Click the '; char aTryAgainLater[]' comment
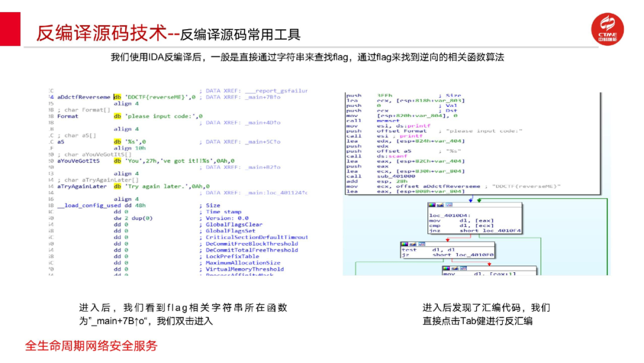The image size is (644, 363). [98, 180]
